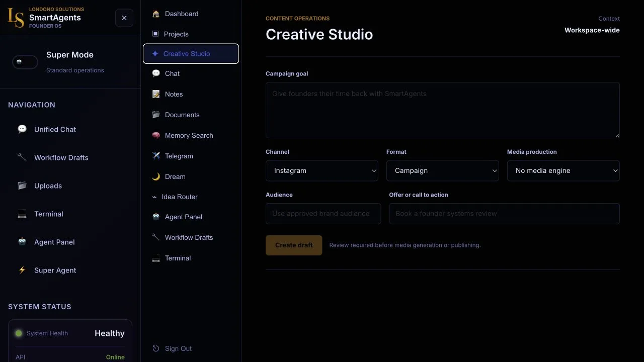644x362 pixels.
Task: Click into Campaign goal text area
Action: click(x=443, y=110)
